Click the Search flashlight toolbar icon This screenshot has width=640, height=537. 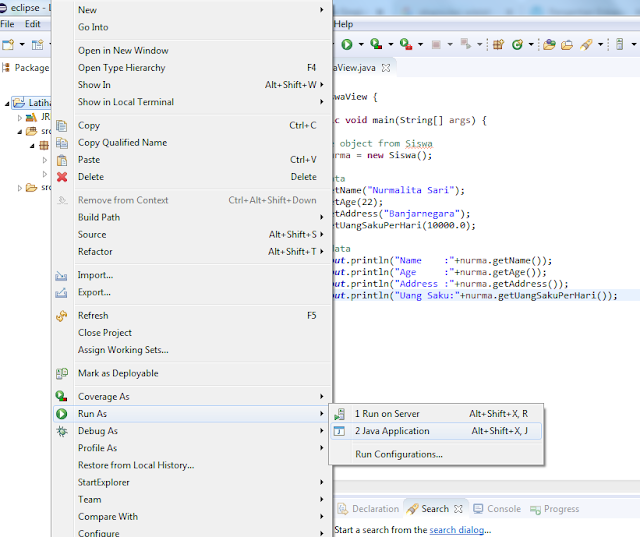tap(586, 44)
